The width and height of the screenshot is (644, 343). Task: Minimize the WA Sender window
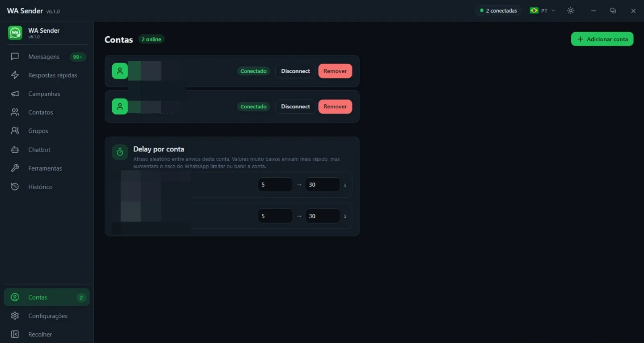click(x=593, y=10)
